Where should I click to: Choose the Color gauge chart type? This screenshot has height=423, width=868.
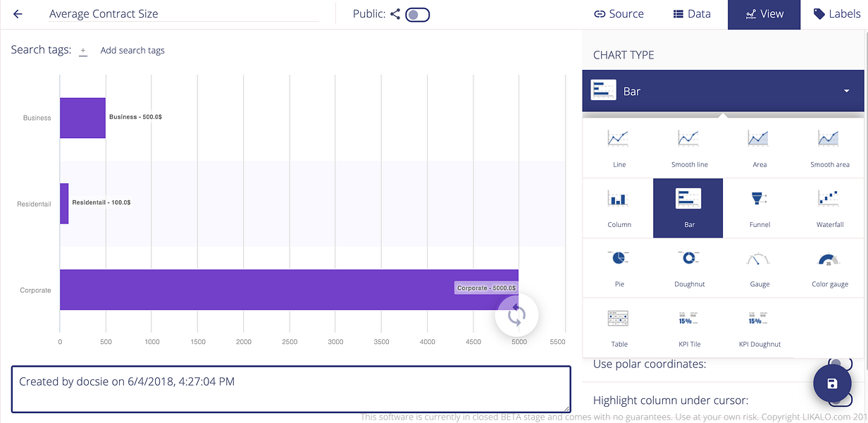829,269
